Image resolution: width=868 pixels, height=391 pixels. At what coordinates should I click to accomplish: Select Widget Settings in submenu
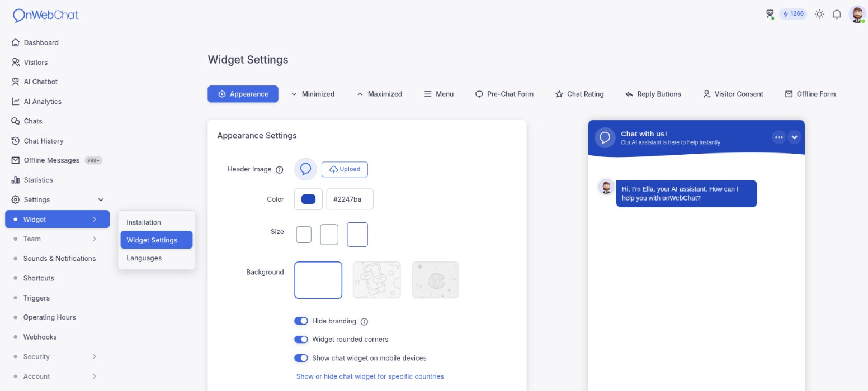tap(157, 240)
